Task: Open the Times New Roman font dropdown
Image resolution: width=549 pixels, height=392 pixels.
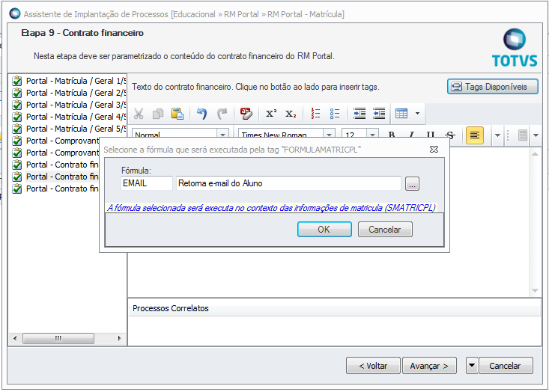Action: [329, 135]
